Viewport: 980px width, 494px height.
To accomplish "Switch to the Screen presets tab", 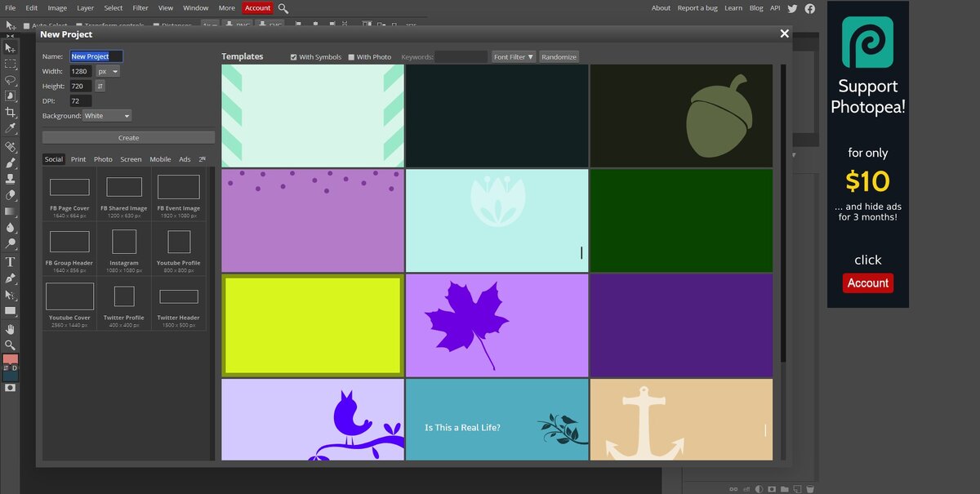I will [x=131, y=159].
